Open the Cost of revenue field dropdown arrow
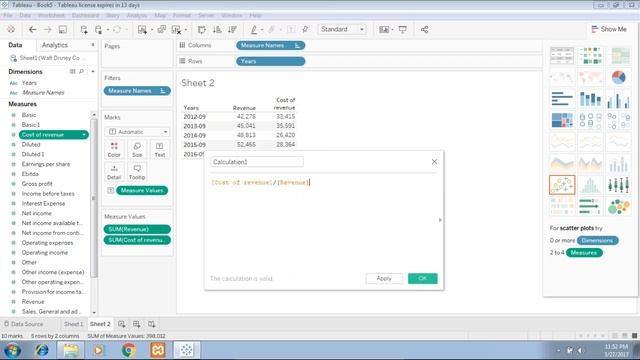Image resolution: width=640 pixels, height=360 pixels. [x=84, y=135]
